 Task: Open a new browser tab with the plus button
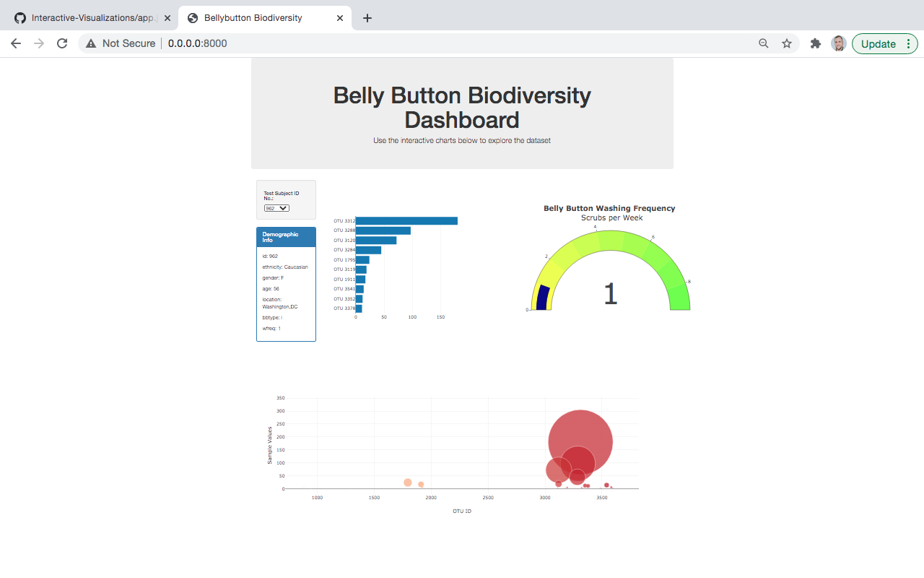[x=367, y=17]
